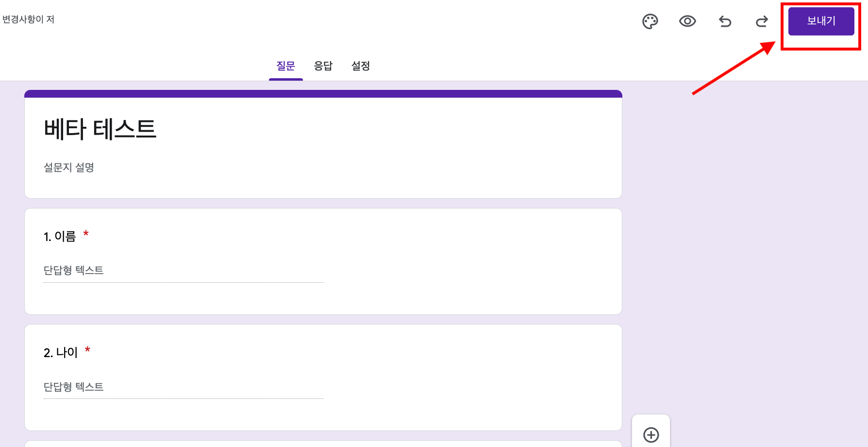This screenshot has height=447, width=868.
Task: Undo the last change
Action: coord(724,21)
